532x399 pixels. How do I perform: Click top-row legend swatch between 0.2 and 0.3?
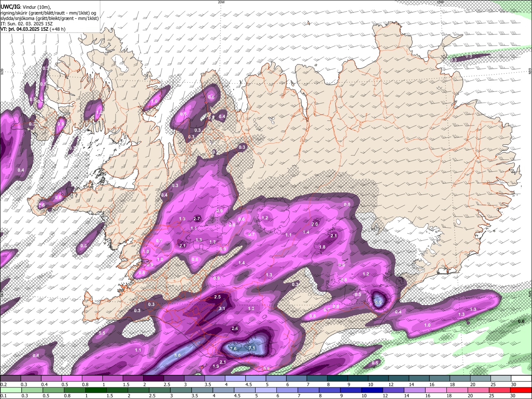[10, 379]
